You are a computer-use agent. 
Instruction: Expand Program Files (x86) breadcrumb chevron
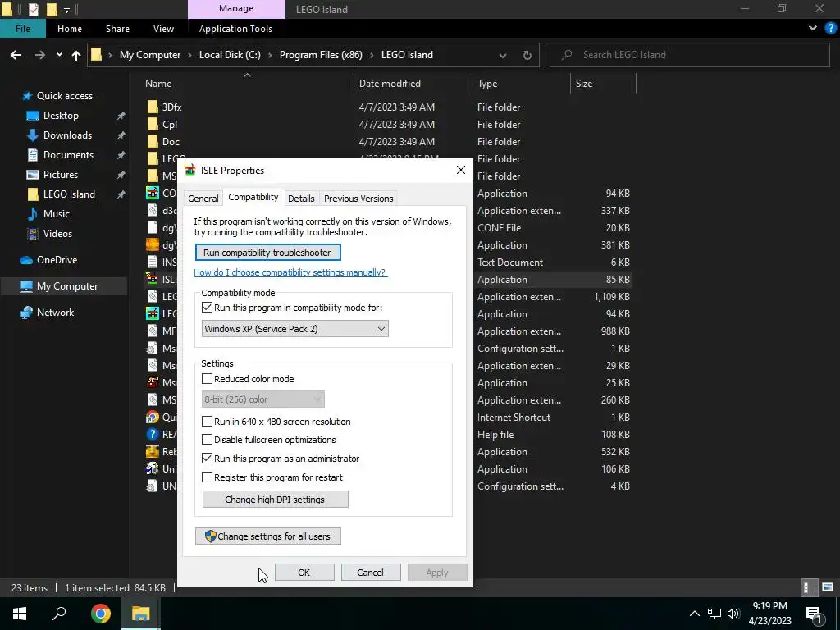point(372,55)
